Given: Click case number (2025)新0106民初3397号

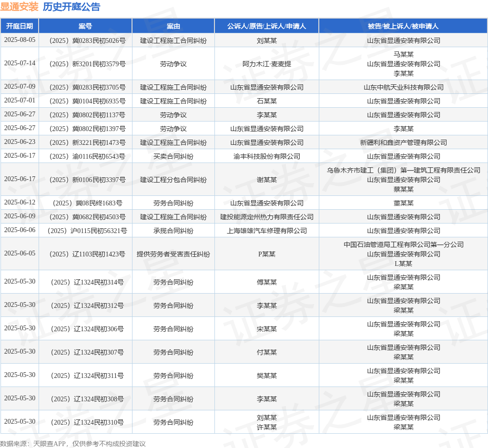Looking at the screenshot, I should [x=85, y=180].
